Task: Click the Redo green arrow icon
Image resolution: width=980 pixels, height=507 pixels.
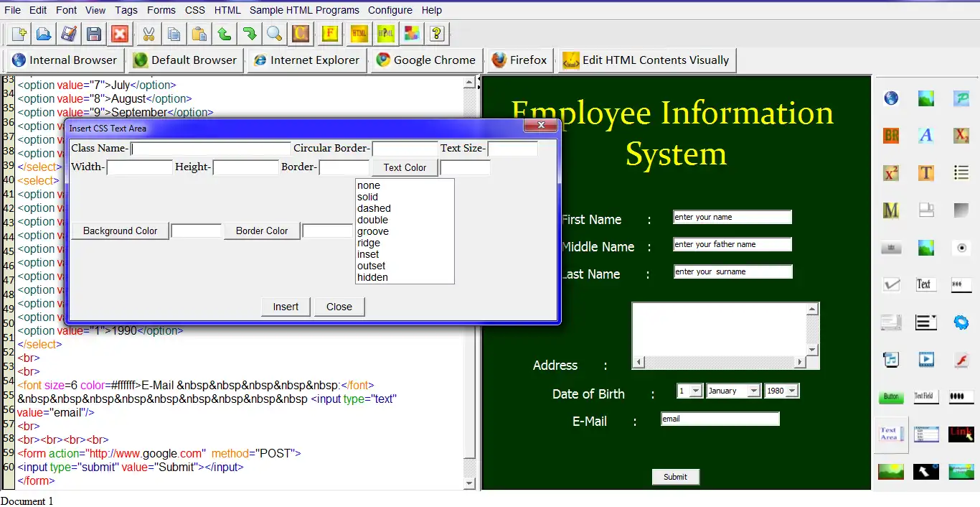Action: pyautogui.click(x=249, y=34)
